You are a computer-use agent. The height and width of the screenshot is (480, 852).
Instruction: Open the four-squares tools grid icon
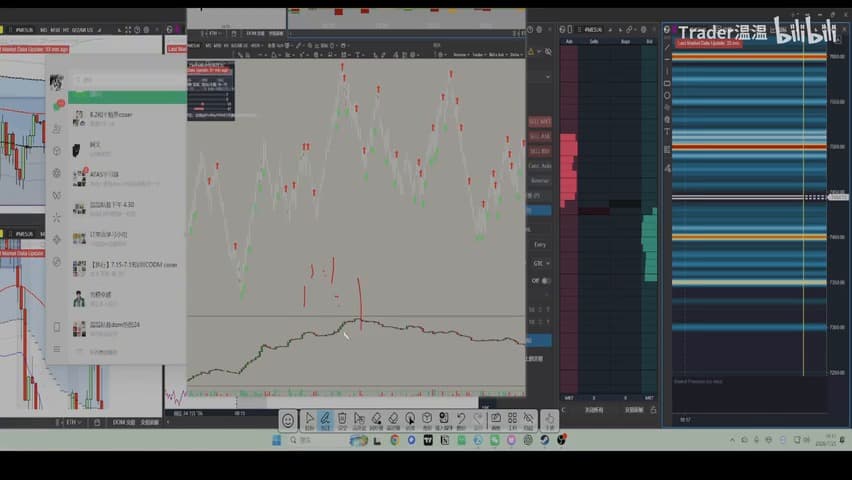512,420
